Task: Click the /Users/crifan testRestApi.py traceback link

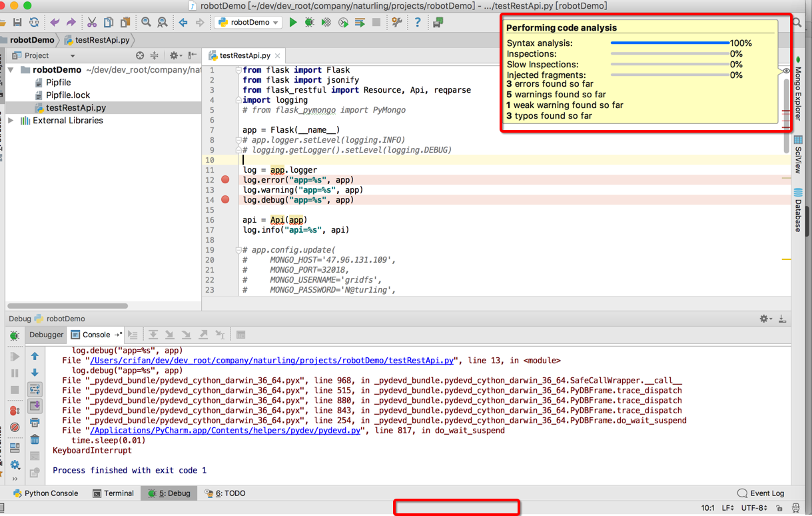Action: [x=272, y=361]
